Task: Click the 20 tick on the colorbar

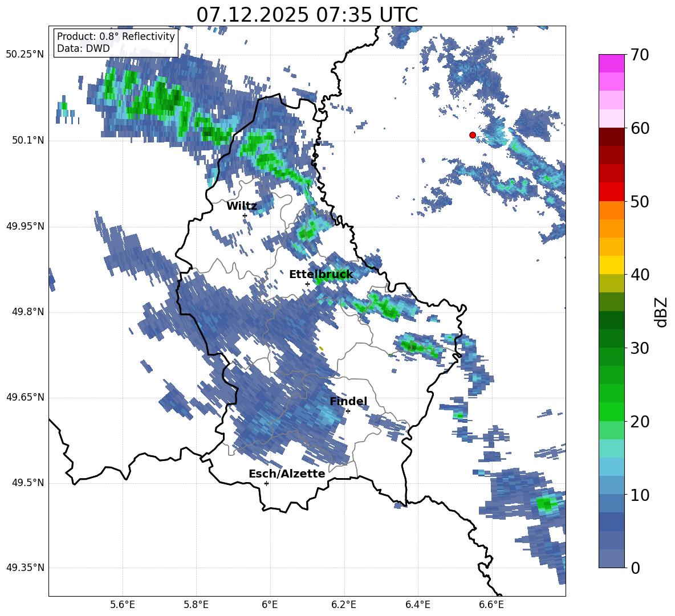Action: (639, 422)
